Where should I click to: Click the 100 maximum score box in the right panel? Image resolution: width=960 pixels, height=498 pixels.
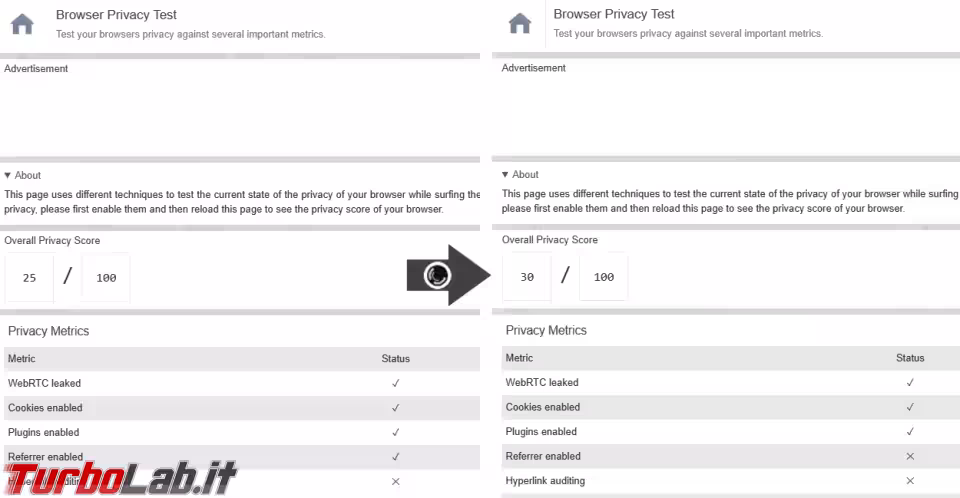point(604,277)
